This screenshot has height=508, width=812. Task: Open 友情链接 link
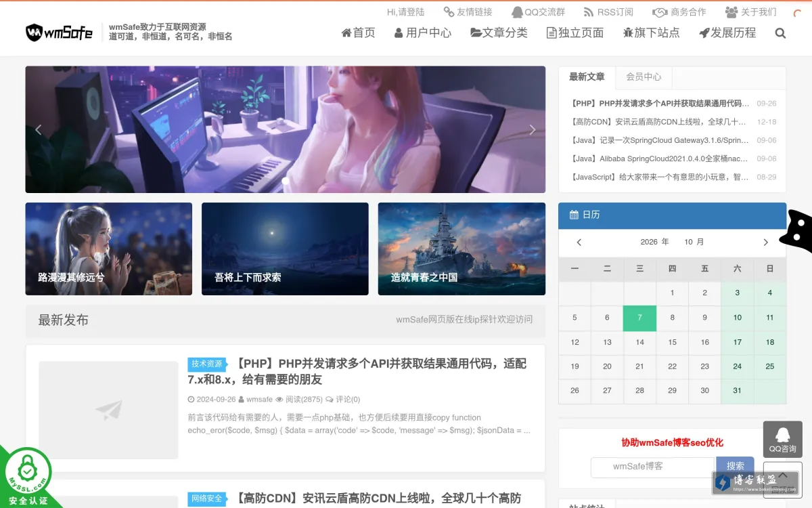(x=468, y=12)
